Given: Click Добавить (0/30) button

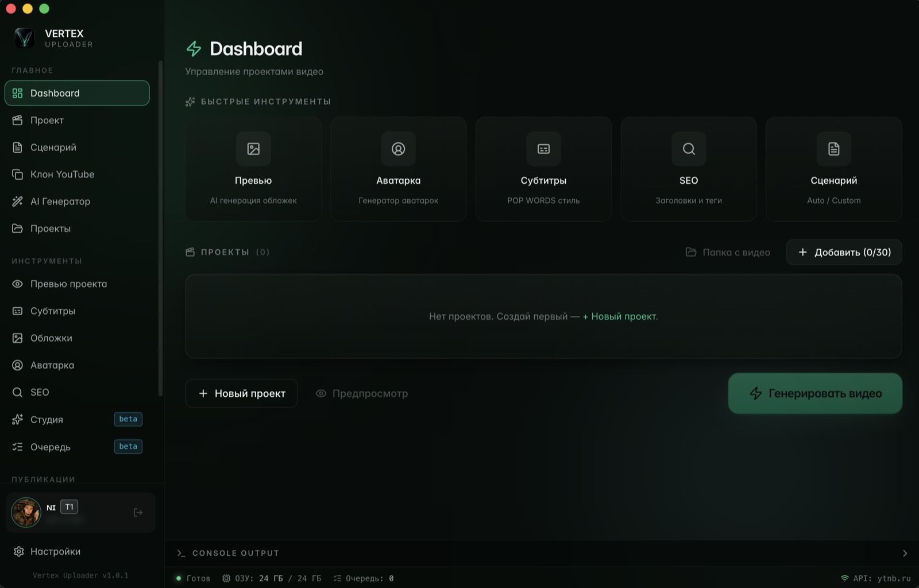Looking at the screenshot, I should [x=844, y=252].
